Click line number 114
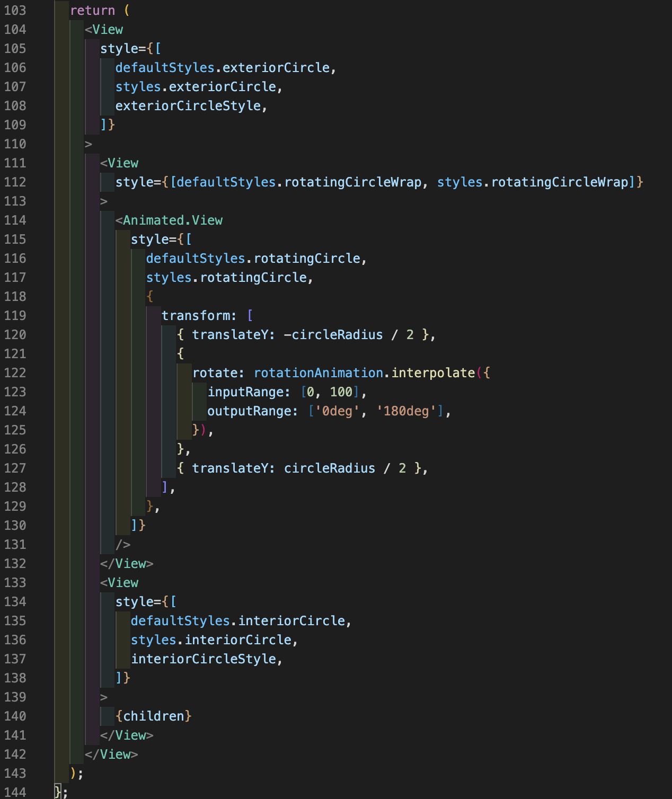 pyautogui.click(x=15, y=220)
